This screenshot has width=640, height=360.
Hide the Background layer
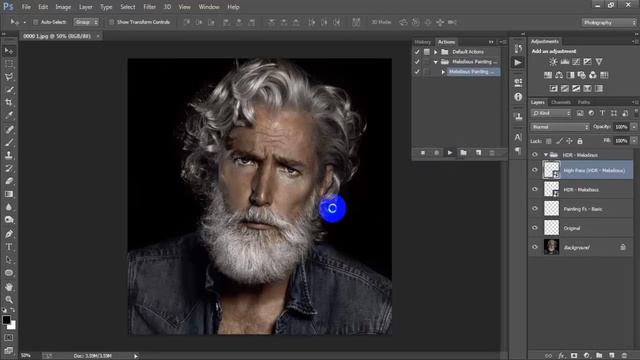535,247
